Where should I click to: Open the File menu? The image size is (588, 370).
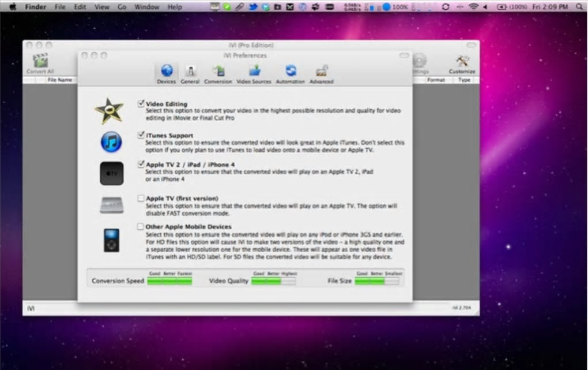click(x=60, y=7)
